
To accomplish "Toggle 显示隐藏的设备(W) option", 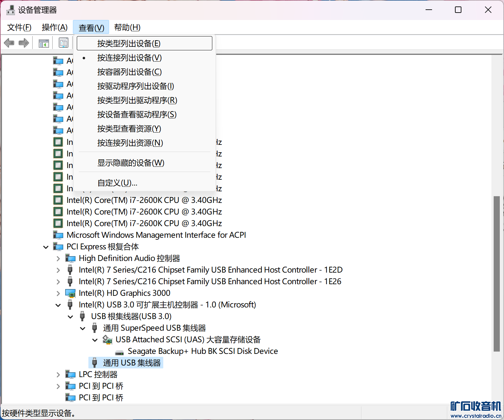I will click(145, 163).
